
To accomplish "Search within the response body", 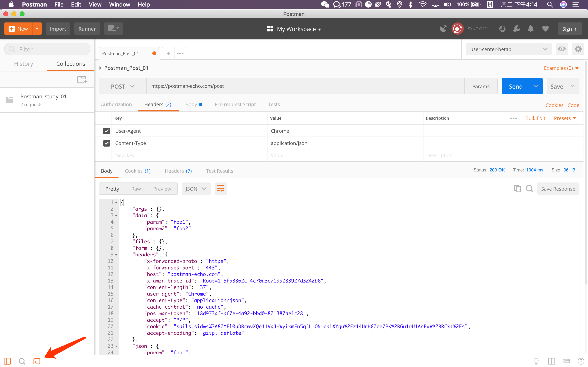I will (x=530, y=189).
